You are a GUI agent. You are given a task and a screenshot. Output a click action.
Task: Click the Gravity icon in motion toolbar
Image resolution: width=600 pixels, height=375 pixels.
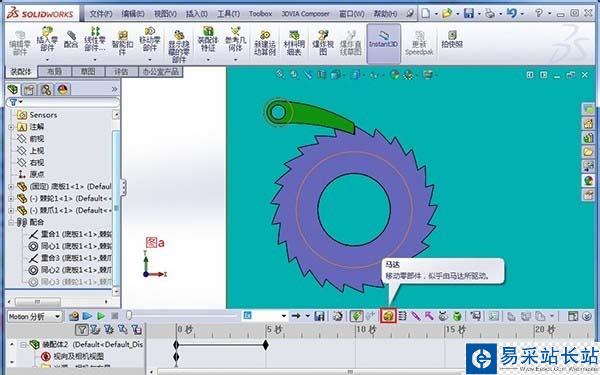457,316
